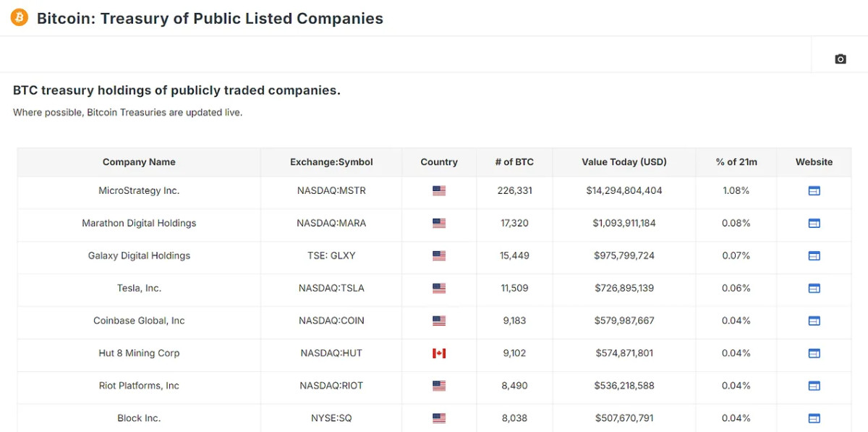Open Galaxy Digital Holdings website icon

814,255
